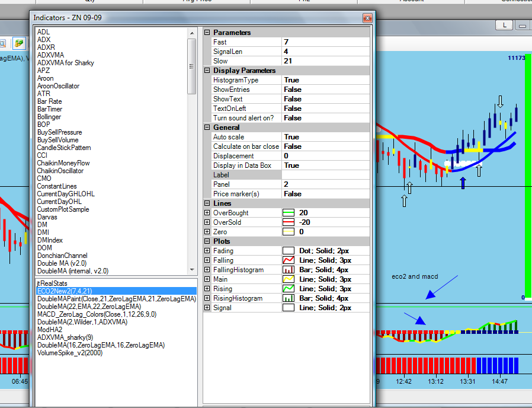The width and height of the screenshot is (532, 408).
Task: Expand the RisingHistogram plot settings
Action: 207,298
